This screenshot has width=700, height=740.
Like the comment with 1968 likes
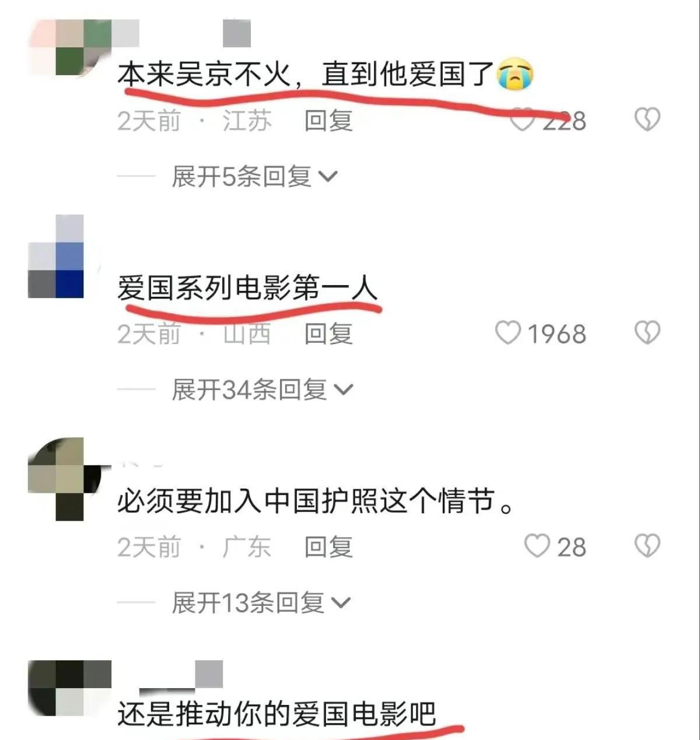(508, 333)
